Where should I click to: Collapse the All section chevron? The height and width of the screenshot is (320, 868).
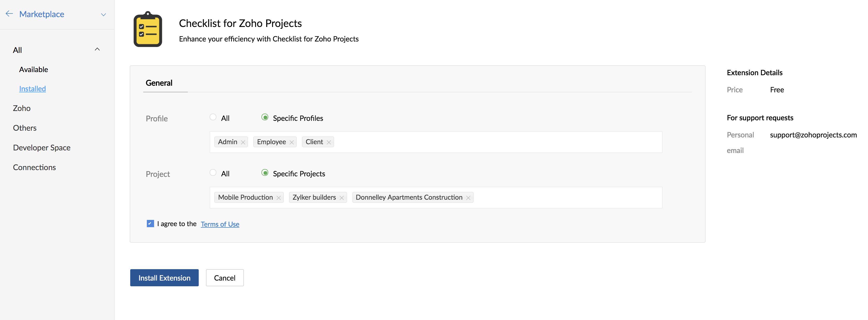(97, 49)
